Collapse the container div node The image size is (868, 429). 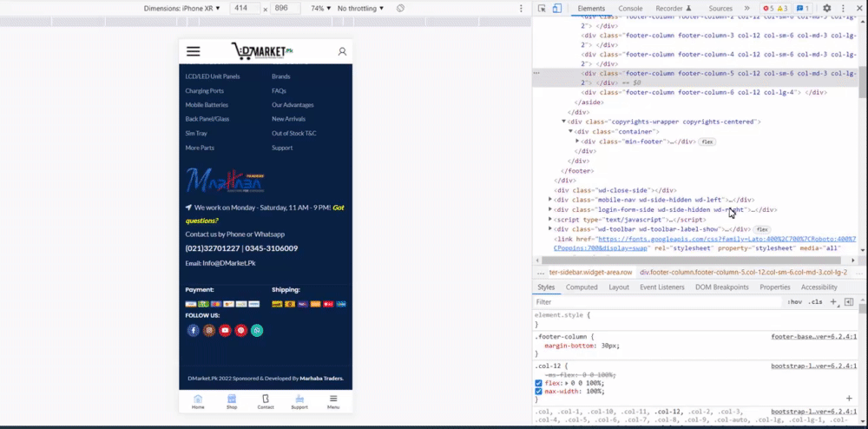click(570, 132)
